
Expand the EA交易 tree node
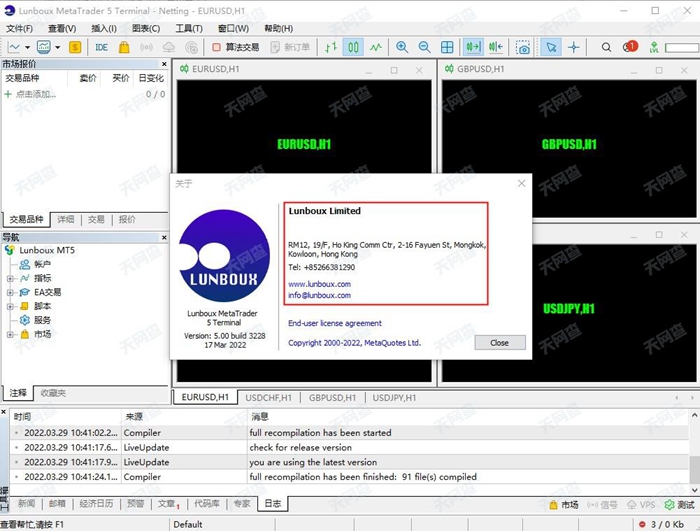tap(10, 292)
